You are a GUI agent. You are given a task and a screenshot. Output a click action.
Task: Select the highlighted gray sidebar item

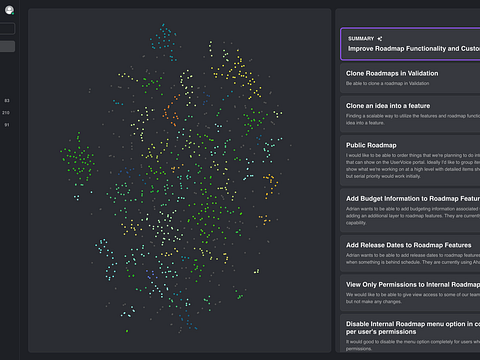tap(7, 46)
